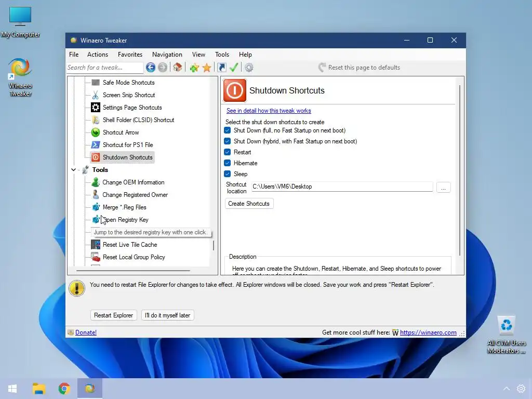Click the system tray settings gear

521,389
